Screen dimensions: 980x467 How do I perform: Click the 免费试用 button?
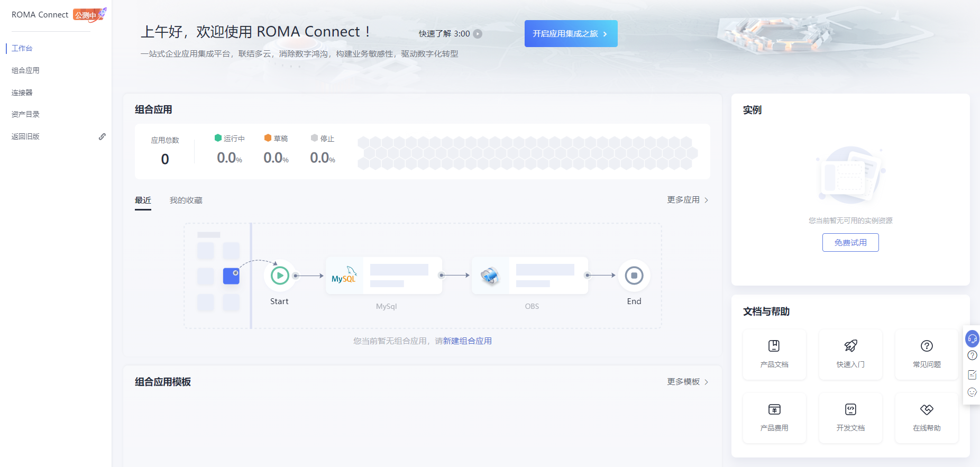click(x=850, y=243)
